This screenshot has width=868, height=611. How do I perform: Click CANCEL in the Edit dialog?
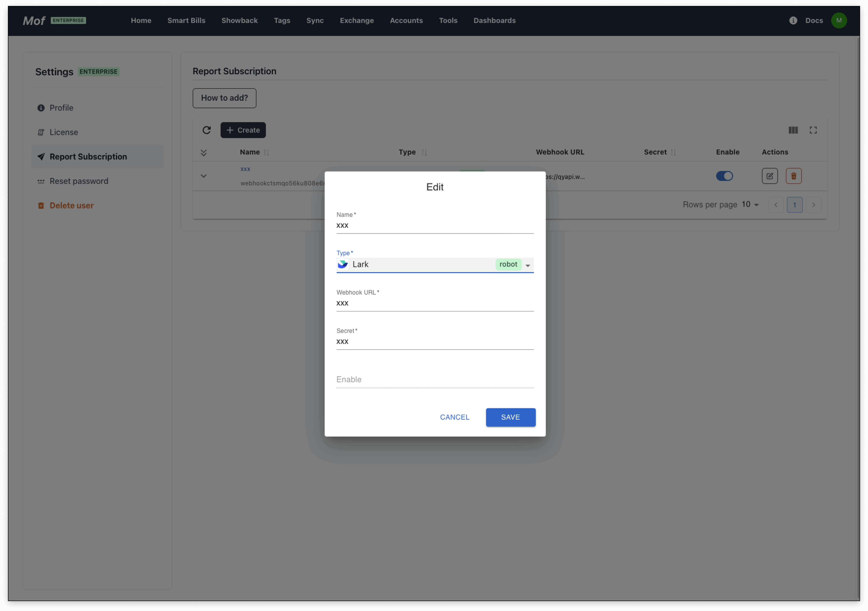(x=455, y=417)
